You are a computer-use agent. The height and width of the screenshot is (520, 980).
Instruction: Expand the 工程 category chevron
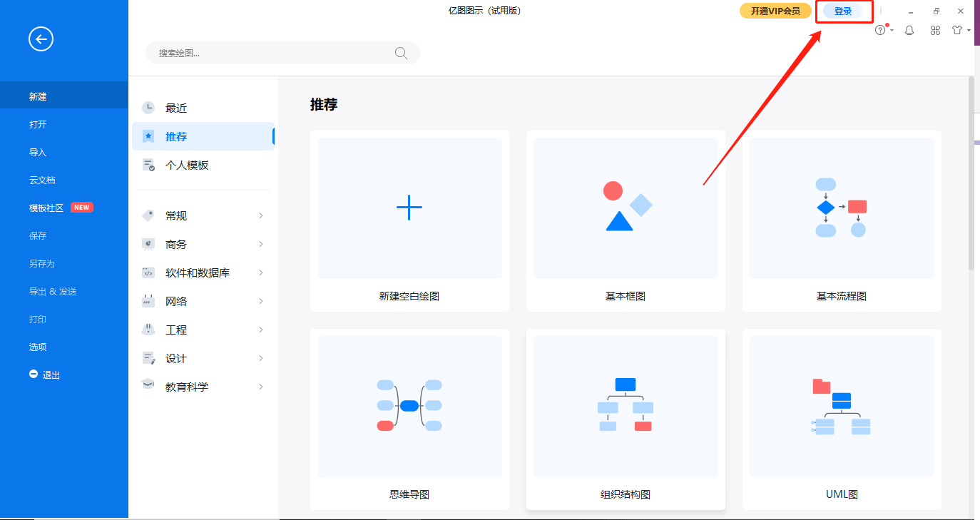[261, 330]
